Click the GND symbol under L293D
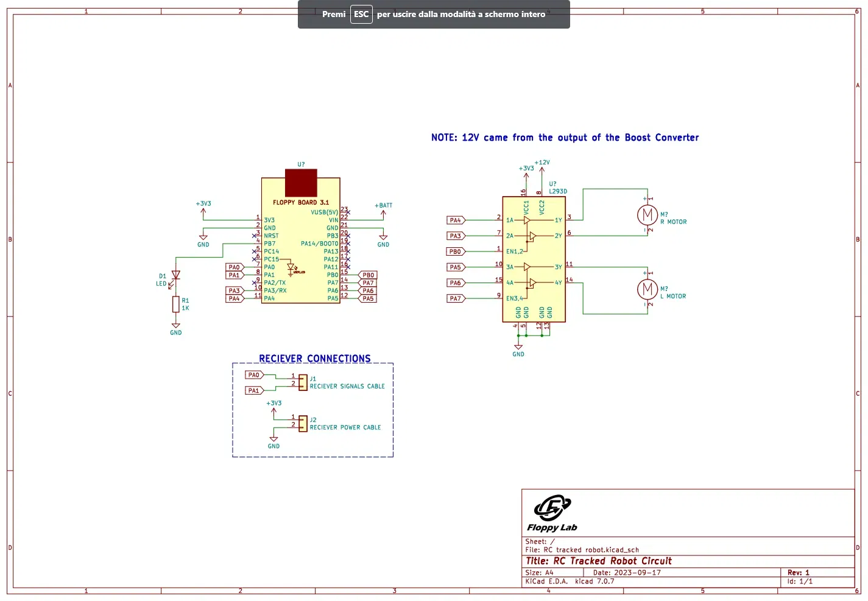Viewport: 868px width, 601px height. 518,350
